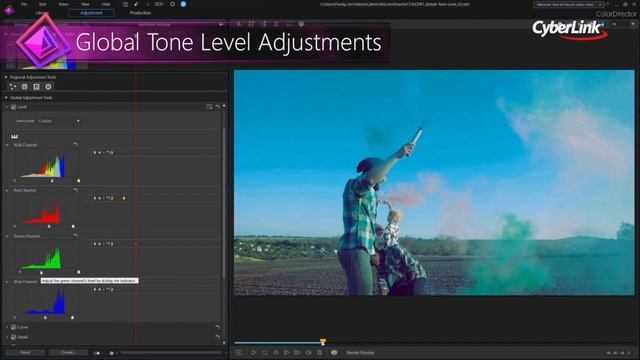Viewport: 640px width, 360px height.
Task: Select the red keyframe marker in Green Channel row
Action: (x=136, y=244)
